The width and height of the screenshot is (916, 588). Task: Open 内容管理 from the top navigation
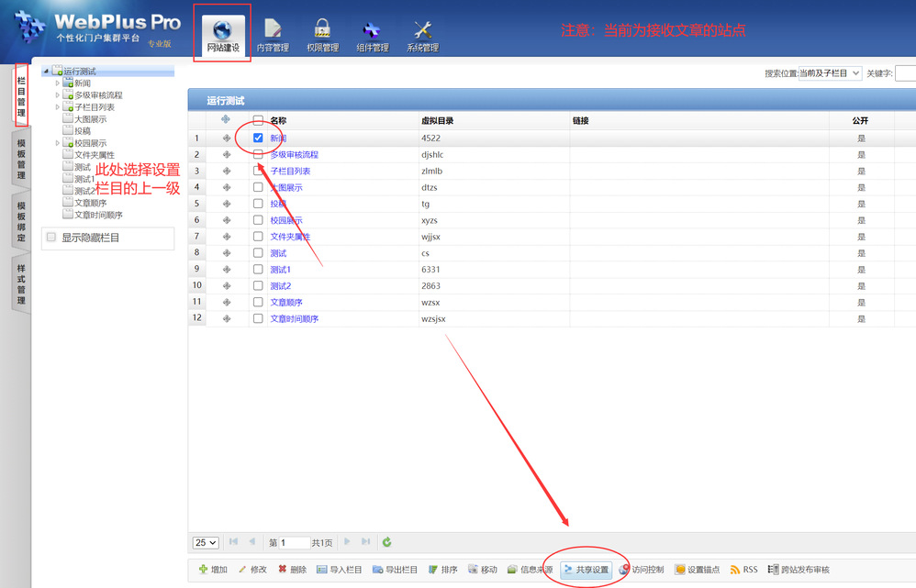(273, 30)
